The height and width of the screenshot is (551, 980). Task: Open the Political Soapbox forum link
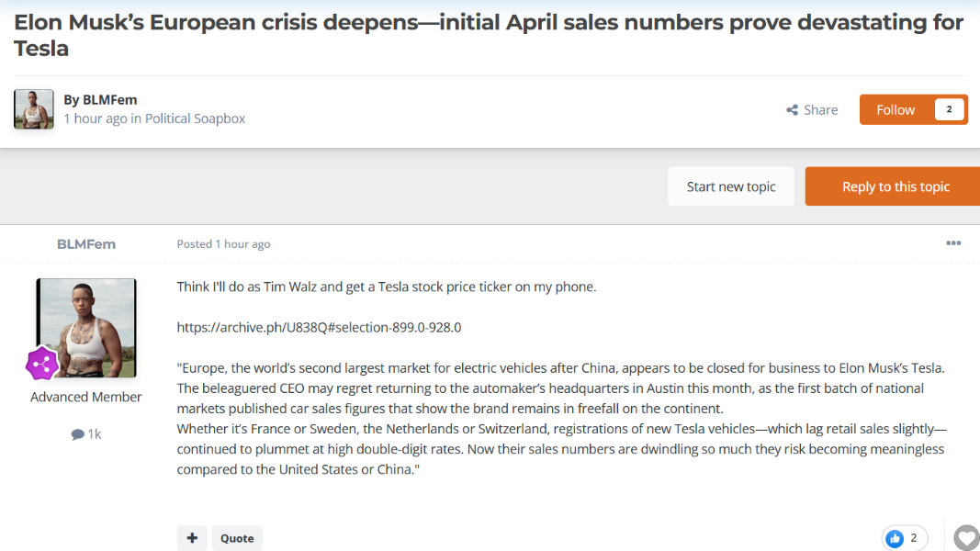(195, 118)
